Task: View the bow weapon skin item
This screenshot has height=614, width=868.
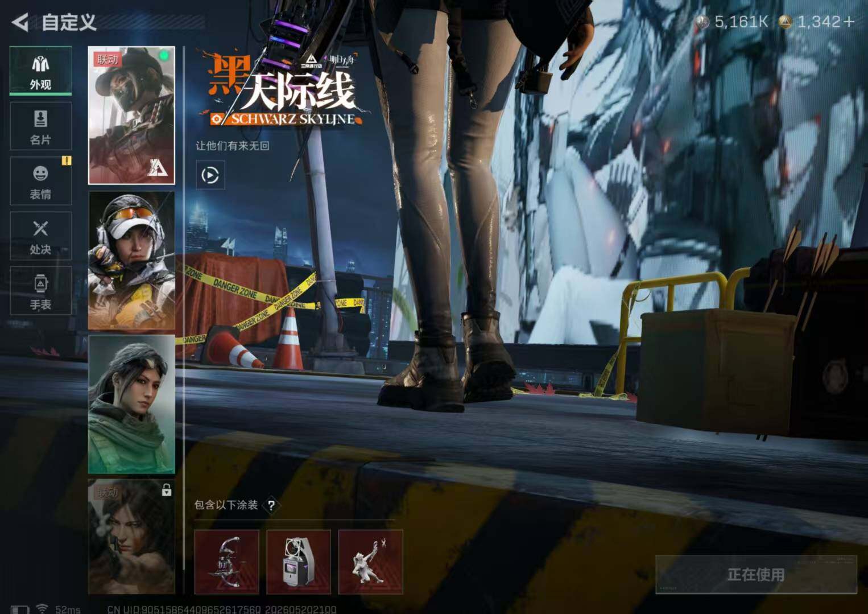Action: pyautogui.click(x=226, y=562)
